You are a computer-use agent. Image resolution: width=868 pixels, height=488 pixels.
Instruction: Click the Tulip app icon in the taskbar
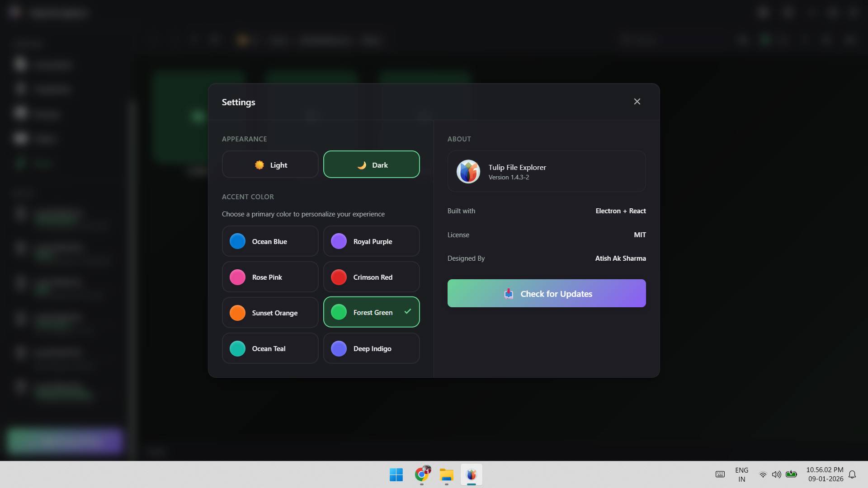click(471, 475)
